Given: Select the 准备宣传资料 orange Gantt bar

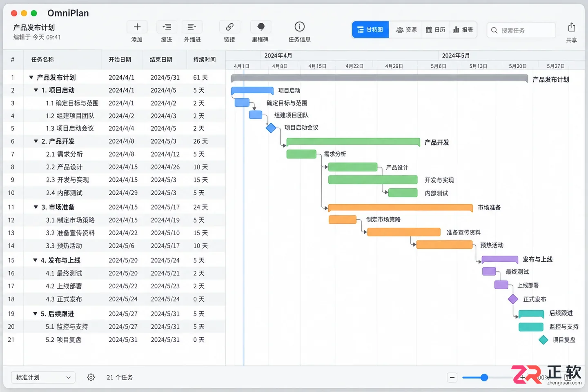Looking at the screenshot, I should pyautogui.click(x=404, y=232).
